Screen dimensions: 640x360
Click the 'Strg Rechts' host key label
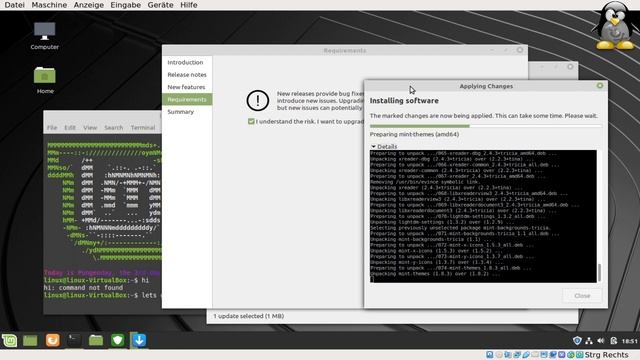point(607,355)
